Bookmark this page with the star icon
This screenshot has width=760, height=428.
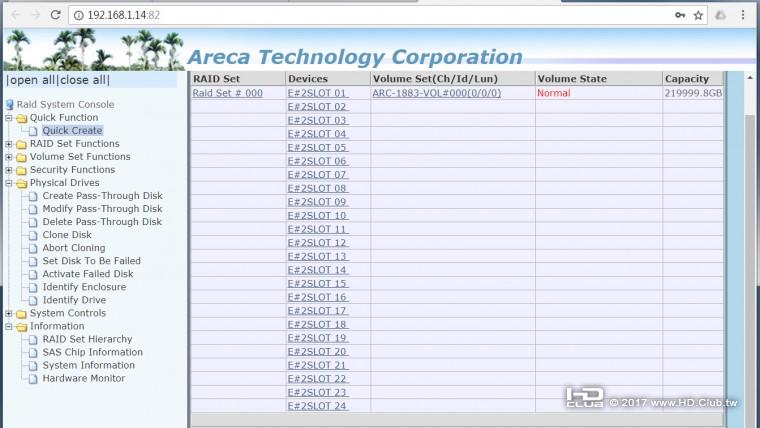(x=698, y=16)
